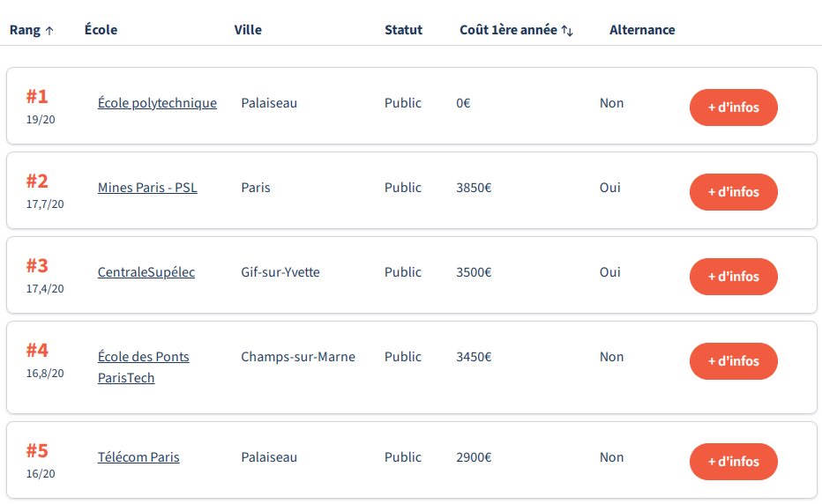
Task: View more info on Télécom Paris
Action: pos(733,462)
